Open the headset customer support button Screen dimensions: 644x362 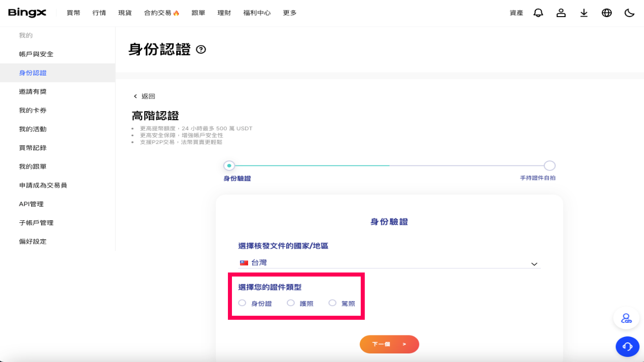tap(627, 346)
